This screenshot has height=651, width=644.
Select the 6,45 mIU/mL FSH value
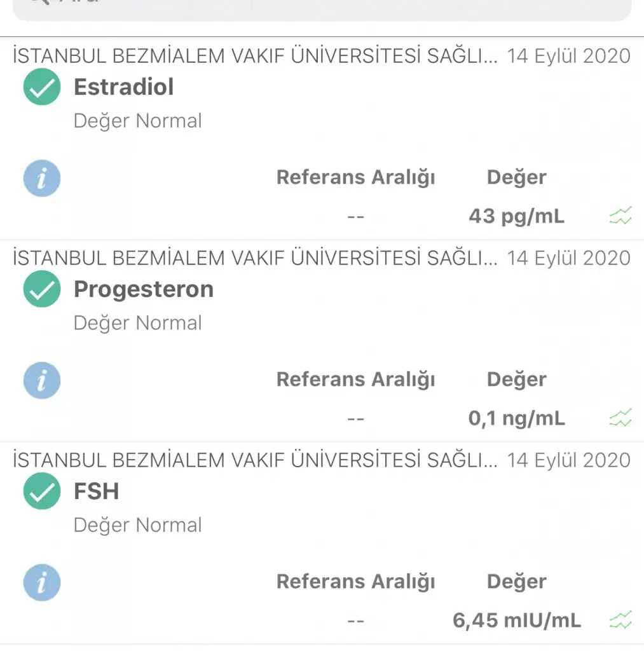[516, 620]
